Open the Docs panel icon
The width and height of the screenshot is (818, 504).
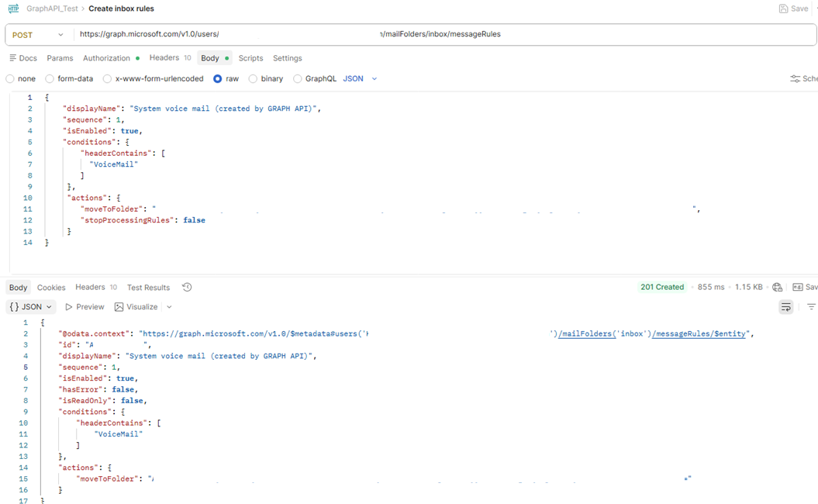(x=13, y=58)
